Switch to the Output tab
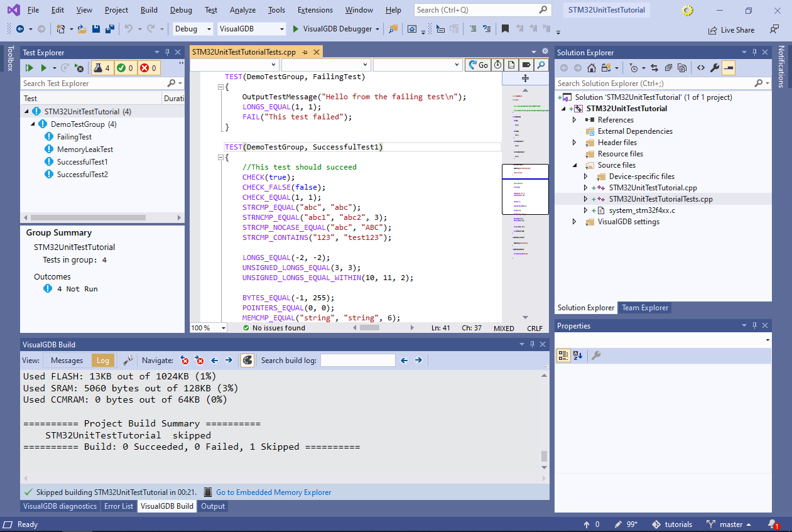792x532 pixels. 213,506
